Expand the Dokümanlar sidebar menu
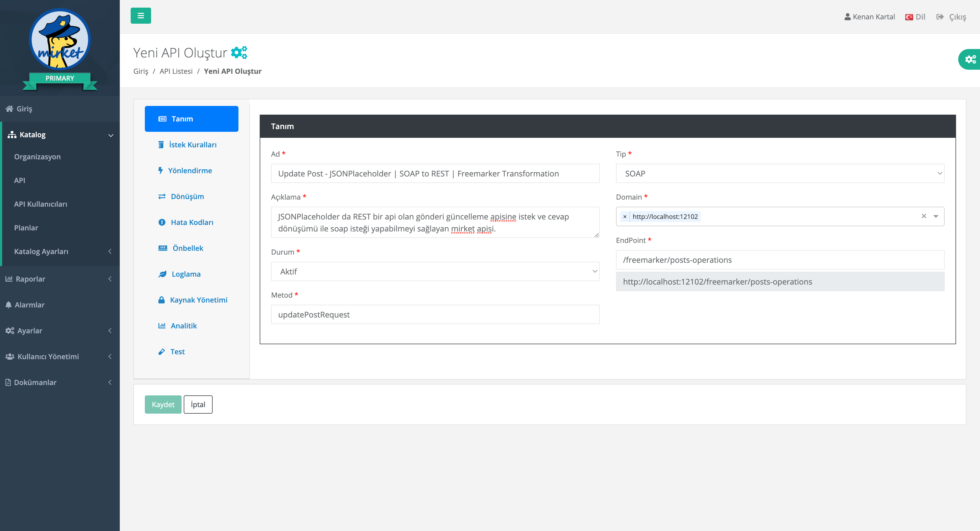Screen dimensions: 980x531 pos(60,383)
